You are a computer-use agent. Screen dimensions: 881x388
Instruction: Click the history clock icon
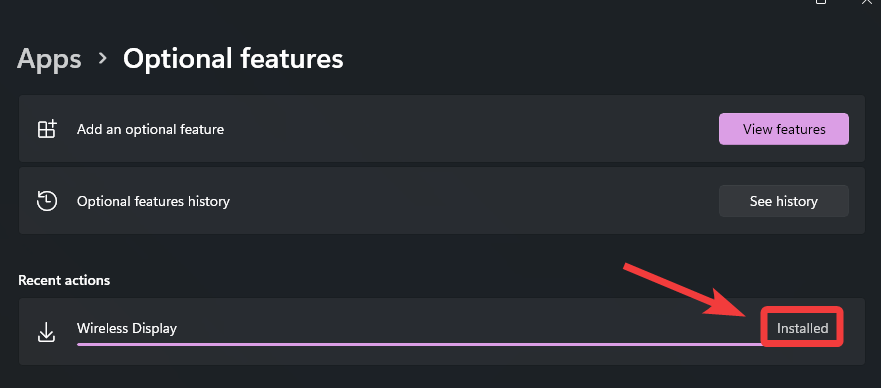click(47, 201)
